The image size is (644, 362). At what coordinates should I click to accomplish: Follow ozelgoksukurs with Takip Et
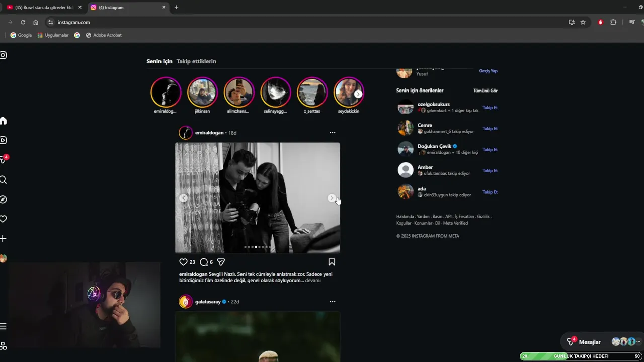pyautogui.click(x=490, y=108)
